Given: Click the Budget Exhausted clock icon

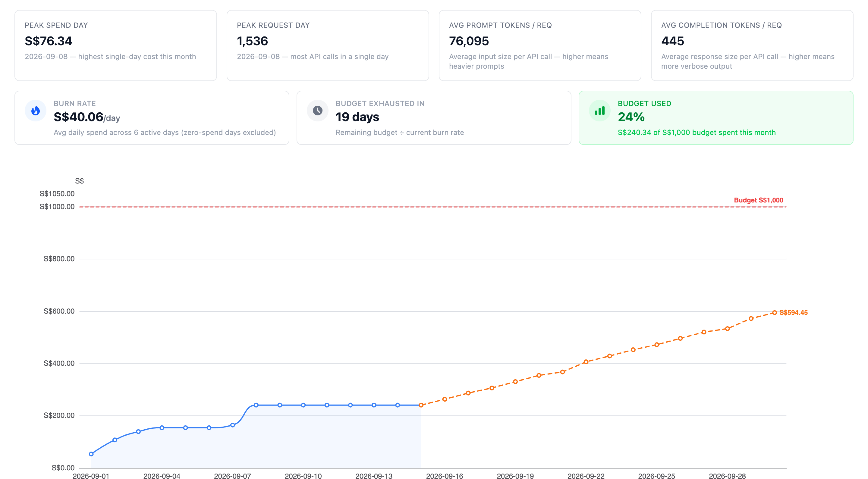Looking at the screenshot, I should pos(317,111).
